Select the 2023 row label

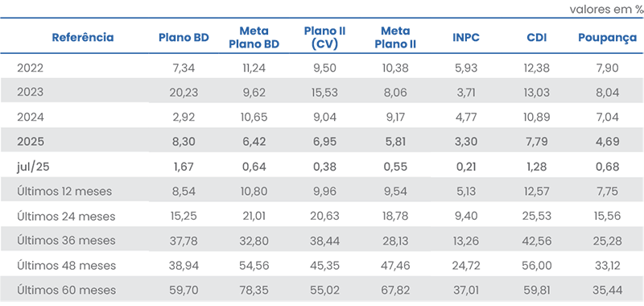(30, 93)
